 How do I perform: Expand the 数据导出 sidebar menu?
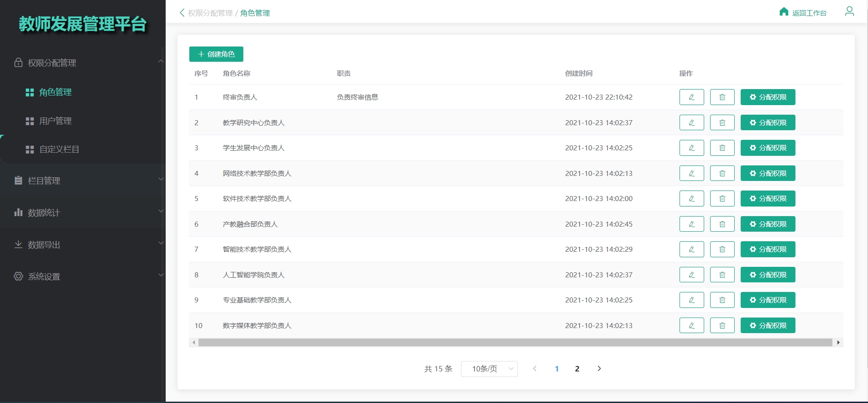tap(161, 243)
